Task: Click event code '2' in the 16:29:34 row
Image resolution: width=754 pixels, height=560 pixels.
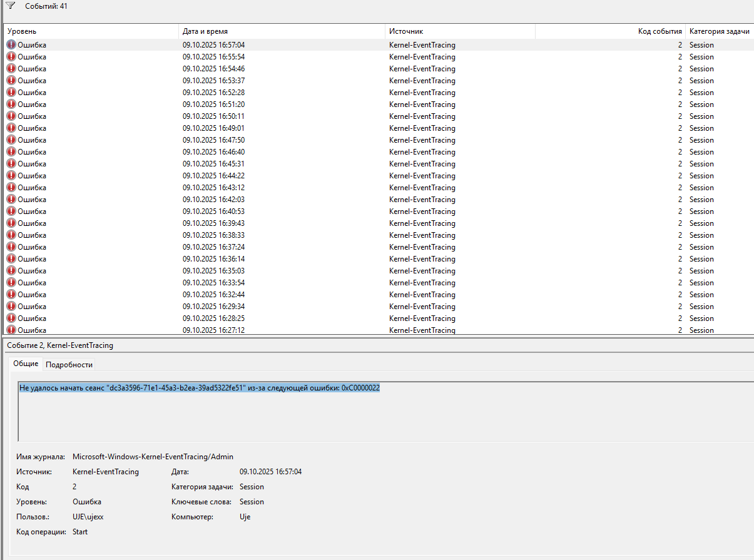Action: point(680,307)
